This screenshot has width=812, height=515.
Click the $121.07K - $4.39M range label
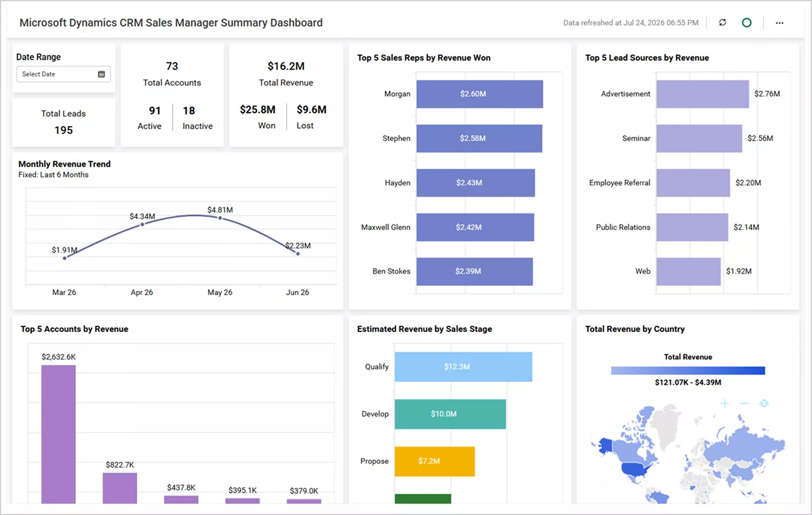688,383
